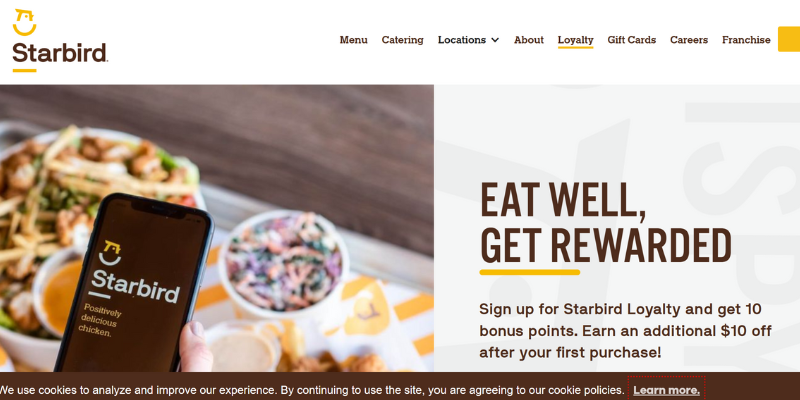The image size is (800, 400).
Task: Open the Menu page
Action: [x=354, y=40]
